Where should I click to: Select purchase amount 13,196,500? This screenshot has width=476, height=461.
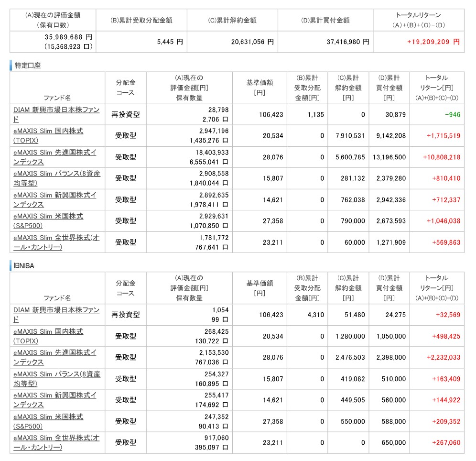tap(389, 157)
